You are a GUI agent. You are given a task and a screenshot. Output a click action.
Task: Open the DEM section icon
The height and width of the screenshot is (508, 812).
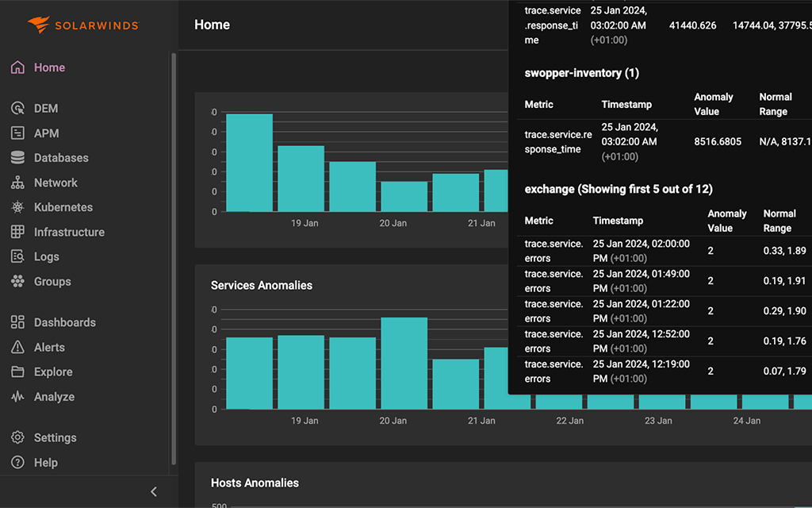[x=18, y=108]
